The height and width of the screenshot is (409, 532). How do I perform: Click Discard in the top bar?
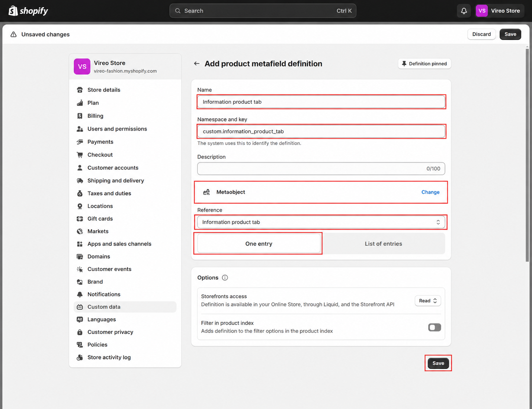[481, 34]
